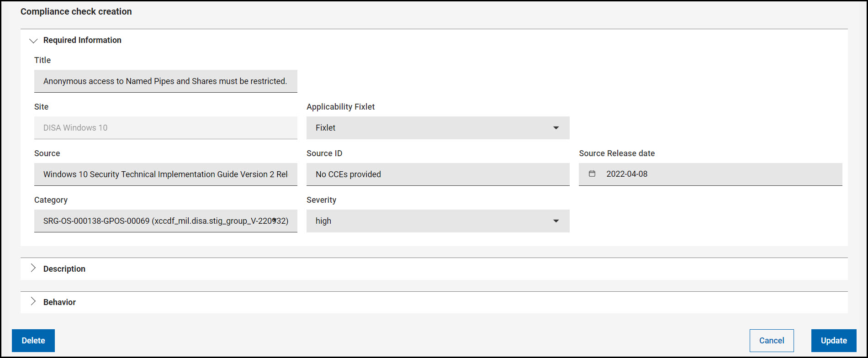868x358 pixels.
Task: Expand the Description section
Action: pos(33,268)
